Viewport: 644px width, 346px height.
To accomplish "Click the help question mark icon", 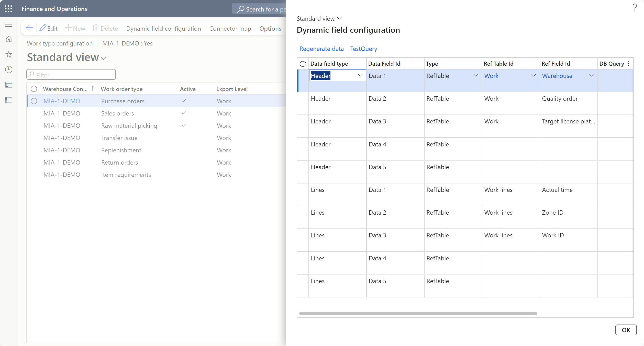I will [635, 7].
